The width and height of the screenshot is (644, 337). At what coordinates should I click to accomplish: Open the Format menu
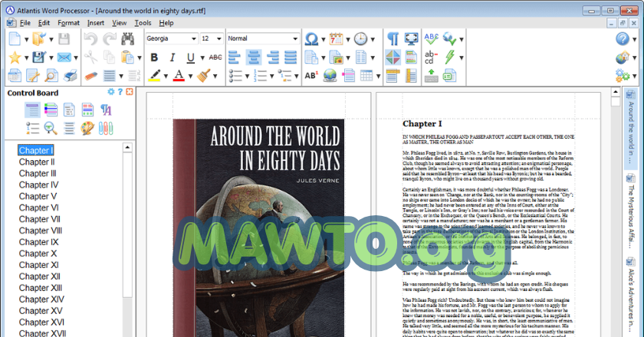tap(68, 23)
